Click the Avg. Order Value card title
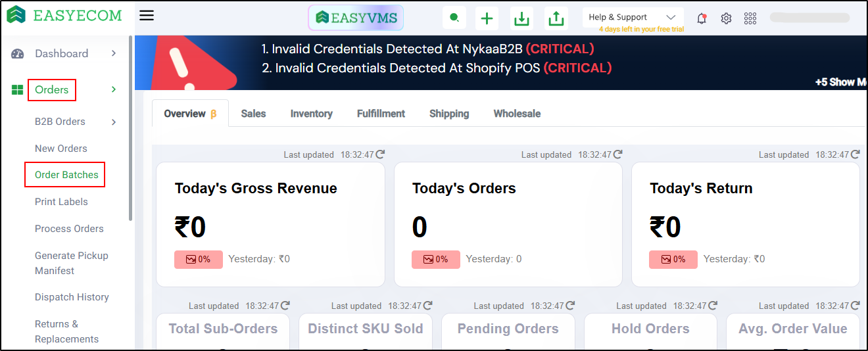The height and width of the screenshot is (351, 868). 793,329
